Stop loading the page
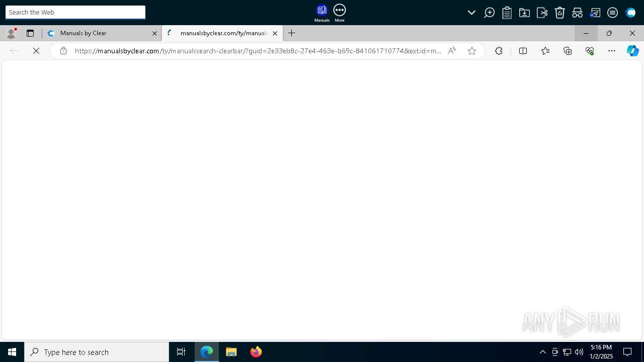Viewport: 644px width, 362px height. click(36, 51)
